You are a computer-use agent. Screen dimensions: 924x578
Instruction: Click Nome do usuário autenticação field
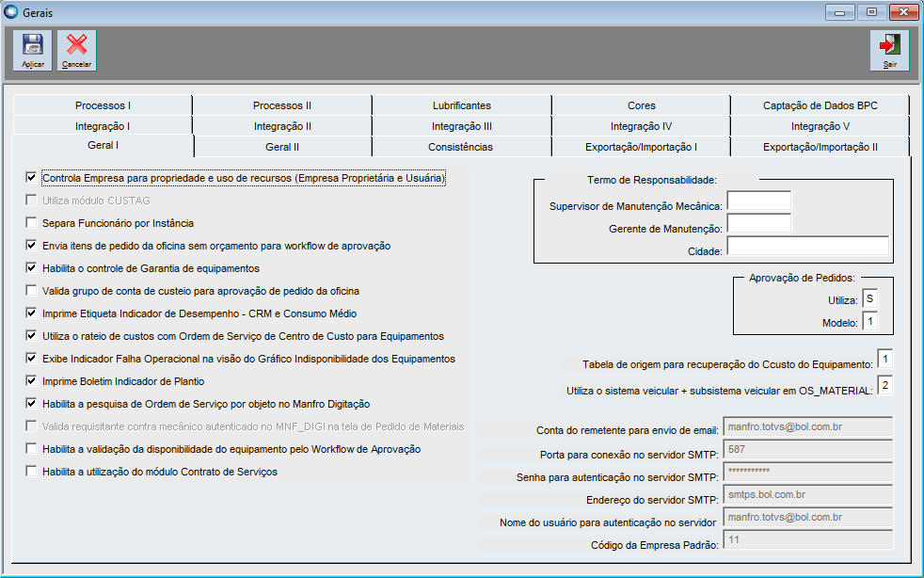coord(808,517)
